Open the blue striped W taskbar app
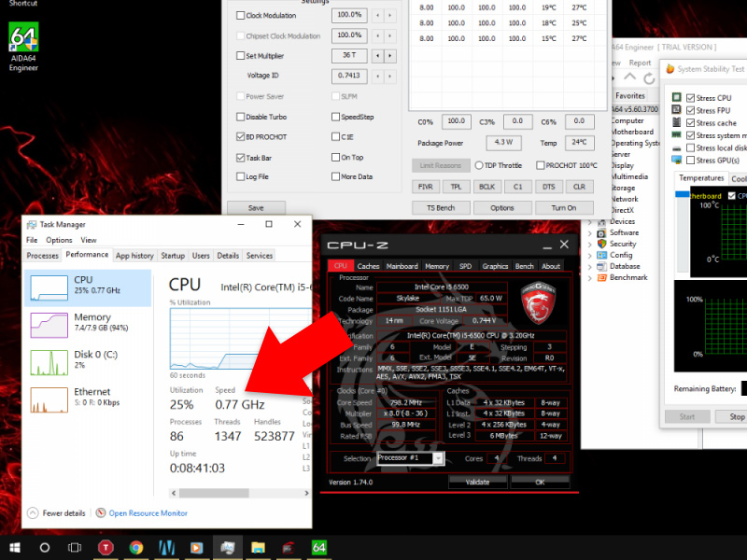Image resolution: width=747 pixels, height=560 pixels. [166, 548]
